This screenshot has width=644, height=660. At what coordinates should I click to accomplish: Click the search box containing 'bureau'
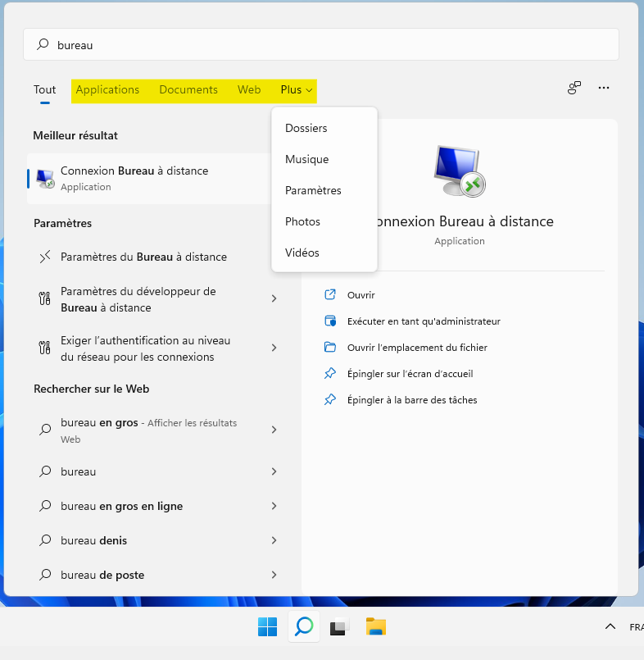coord(328,45)
